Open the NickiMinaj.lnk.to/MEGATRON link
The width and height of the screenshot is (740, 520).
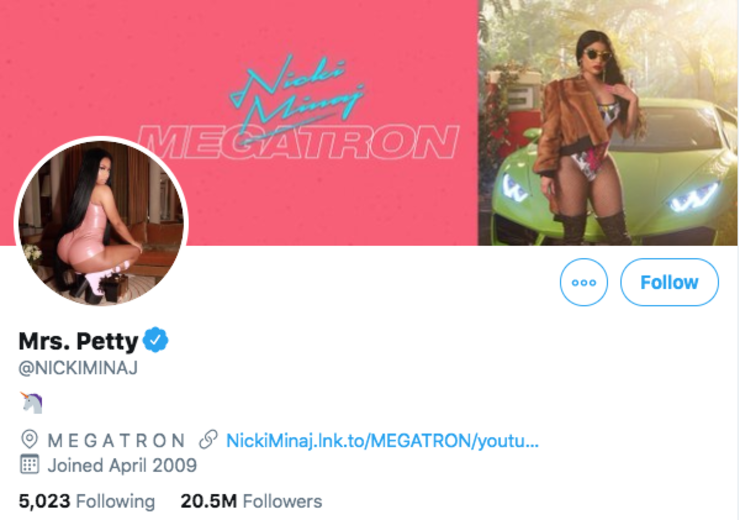(382, 440)
